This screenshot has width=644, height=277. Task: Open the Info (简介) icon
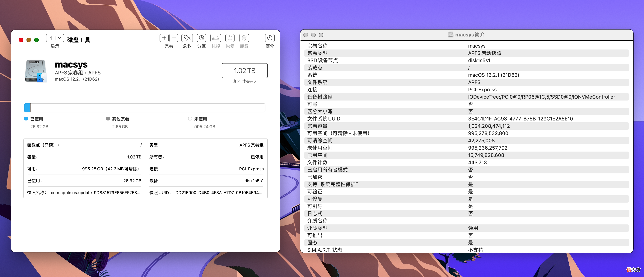[x=270, y=38]
